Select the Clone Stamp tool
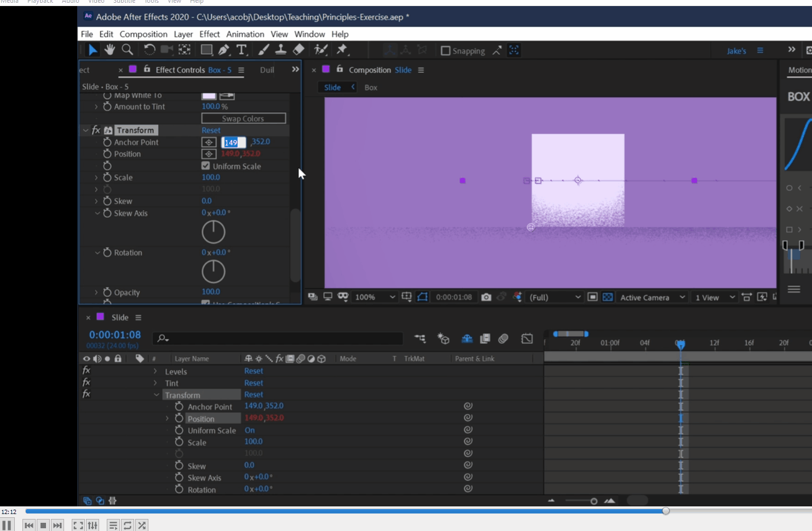The width and height of the screenshot is (812, 531). (x=281, y=50)
